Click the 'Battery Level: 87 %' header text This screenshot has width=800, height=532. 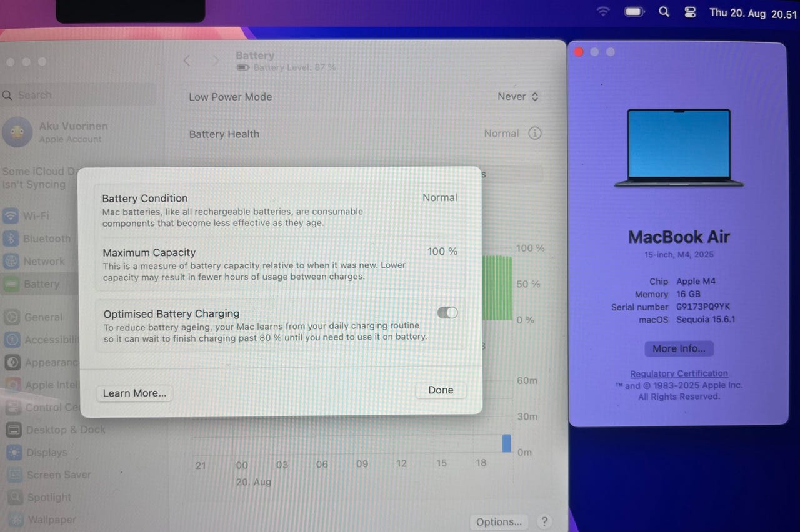point(294,67)
